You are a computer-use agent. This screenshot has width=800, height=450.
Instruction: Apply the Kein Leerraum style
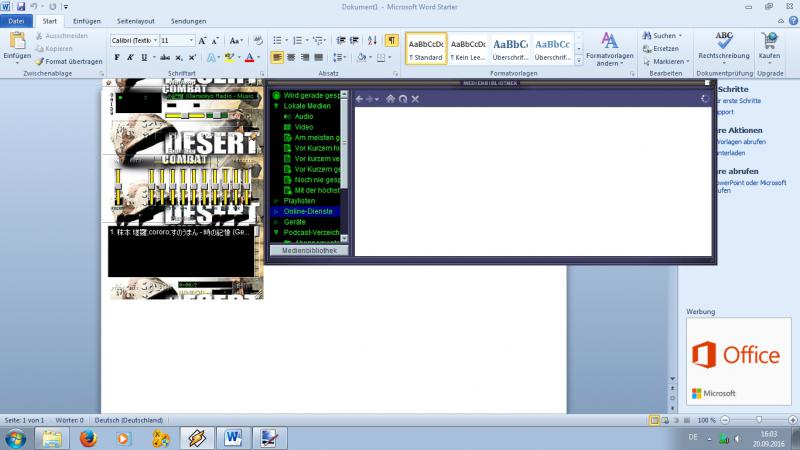coord(468,49)
